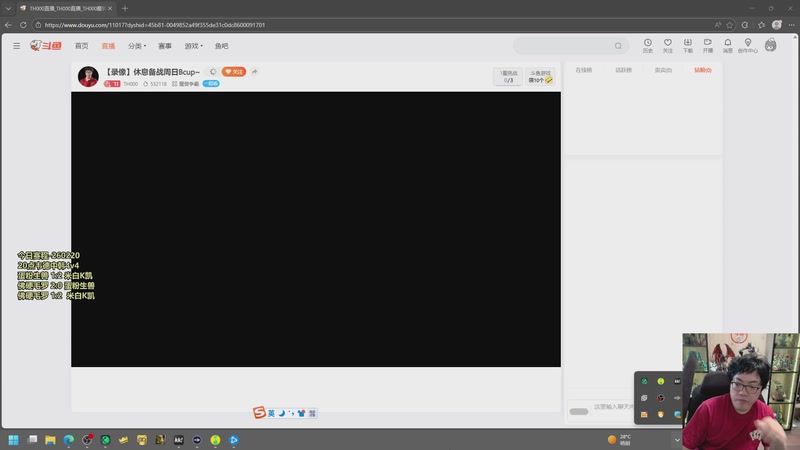
Task: Reload the browser page
Action: click(23, 24)
